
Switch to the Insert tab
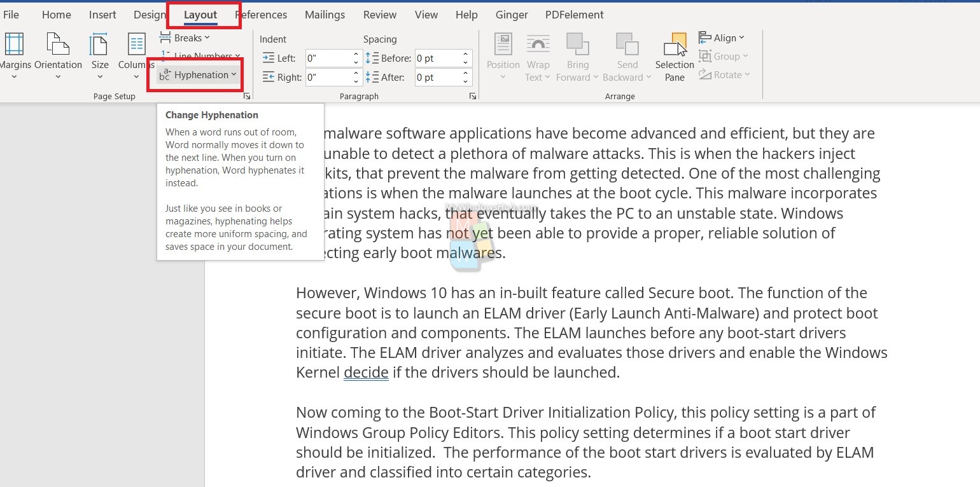click(102, 15)
